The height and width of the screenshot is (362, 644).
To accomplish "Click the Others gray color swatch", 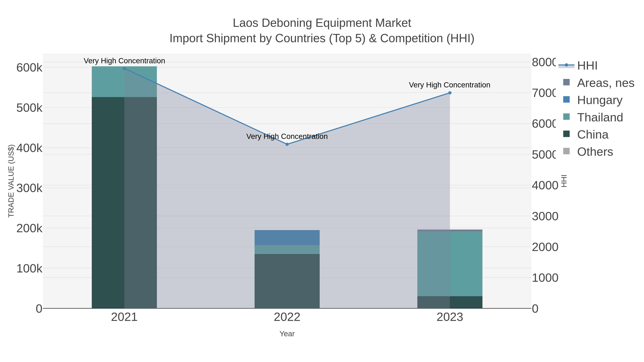I will (567, 151).
